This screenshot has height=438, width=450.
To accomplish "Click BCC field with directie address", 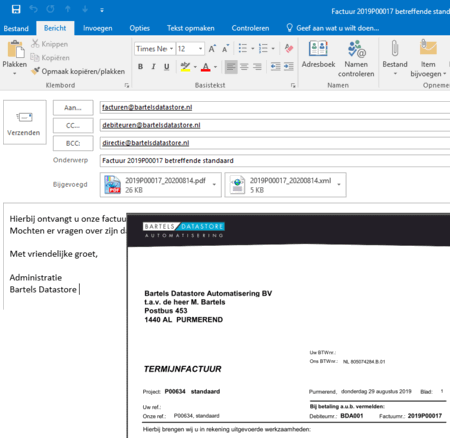I will (275, 143).
